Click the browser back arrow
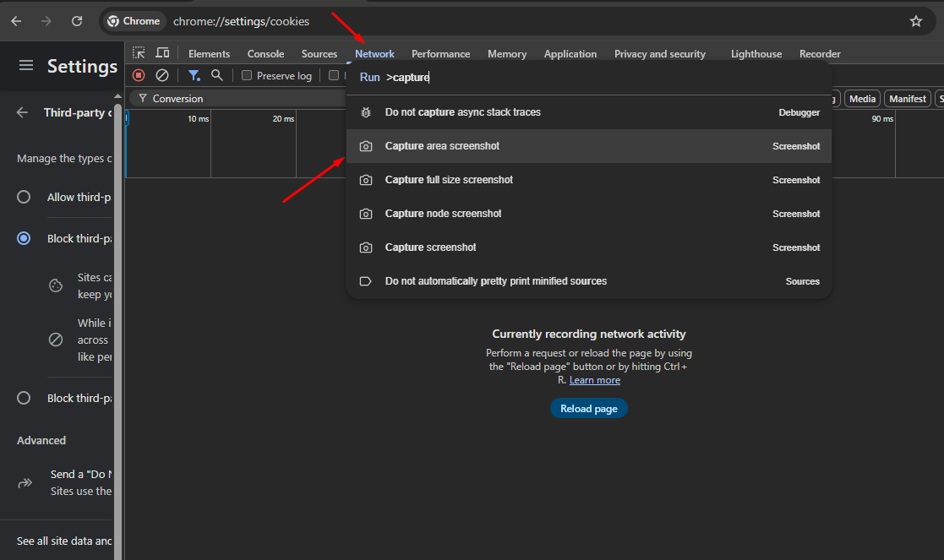The height and width of the screenshot is (560, 944). tap(16, 21)
